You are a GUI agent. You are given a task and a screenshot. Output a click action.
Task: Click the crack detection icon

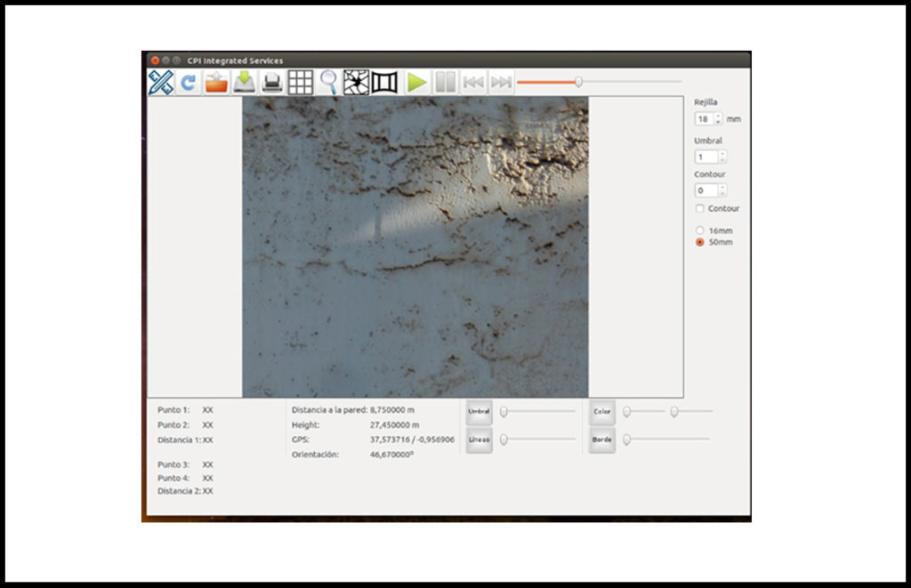[x=356, y=83]
